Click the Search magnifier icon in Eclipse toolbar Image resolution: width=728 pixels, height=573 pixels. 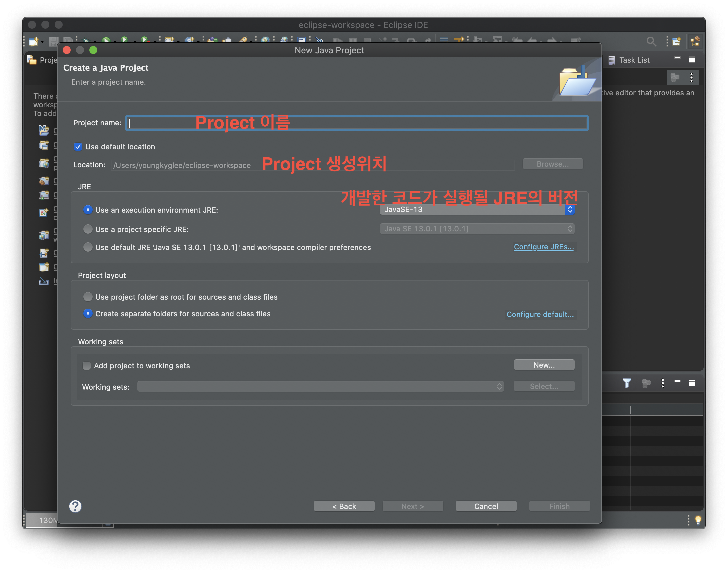tap(651, 42)
